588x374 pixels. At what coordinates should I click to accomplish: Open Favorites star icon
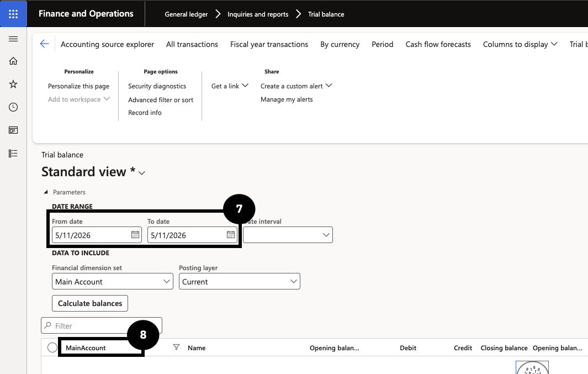(x=13, y=84)
